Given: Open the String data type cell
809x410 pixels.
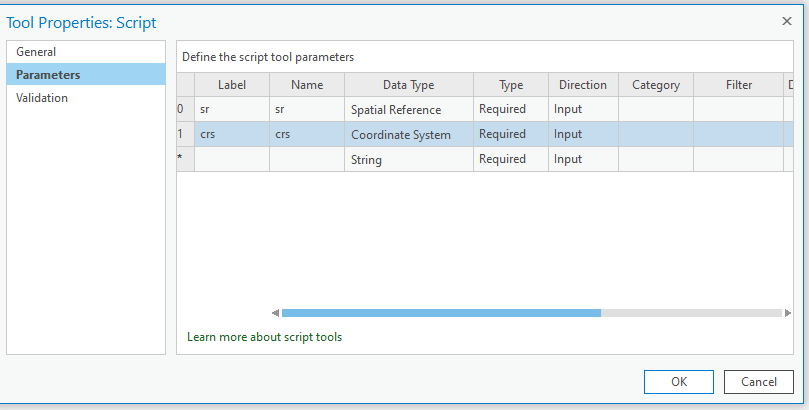Looking at the screenshot, I should point(408,159).
